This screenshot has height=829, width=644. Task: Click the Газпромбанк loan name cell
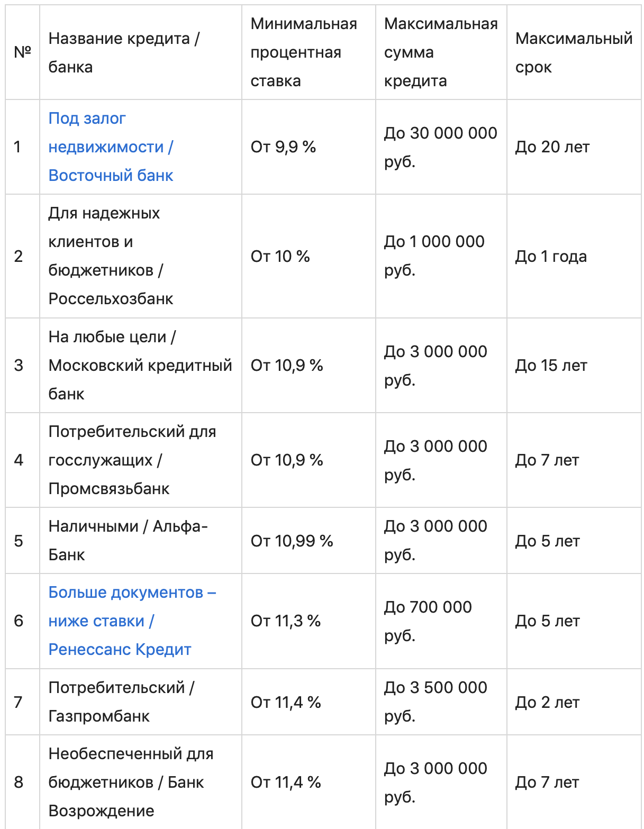pyautogui.click(x=121, y=702)
